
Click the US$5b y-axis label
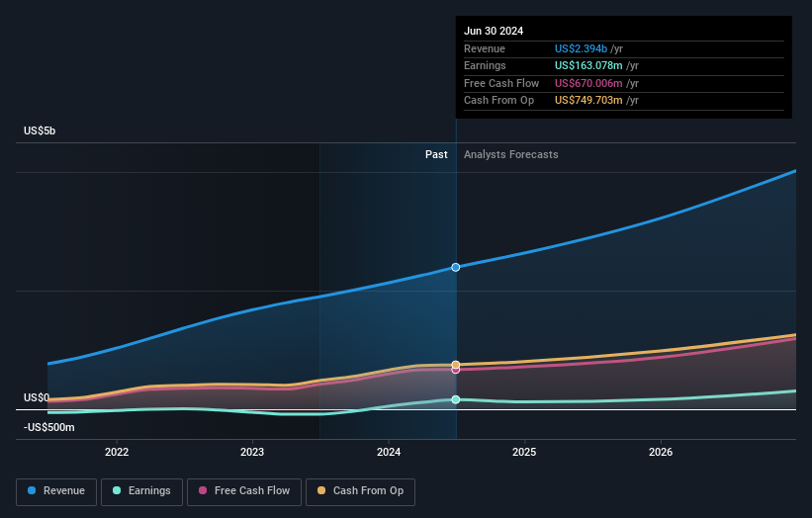point(40,130)
